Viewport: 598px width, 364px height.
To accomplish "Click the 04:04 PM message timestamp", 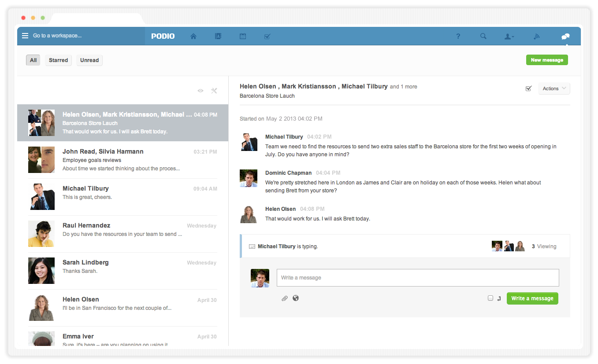I will pos(328,173).
